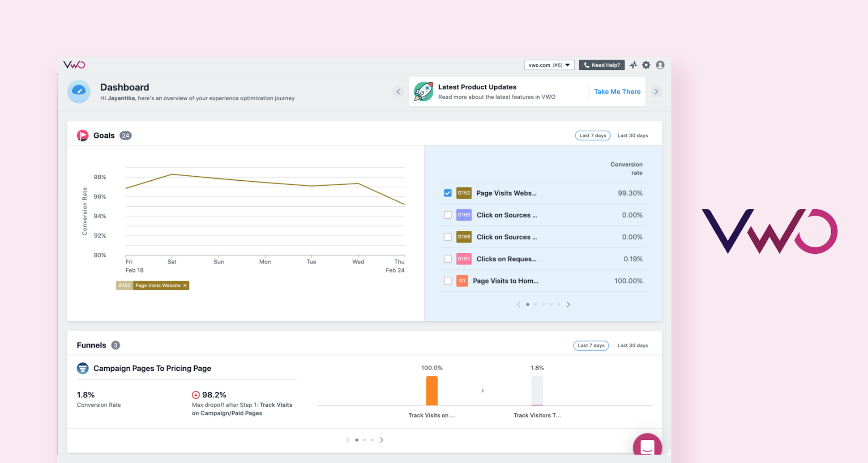Select Last 7 days for Funnels
This screenshot has height=463, width=868.
tap(591, 345)
